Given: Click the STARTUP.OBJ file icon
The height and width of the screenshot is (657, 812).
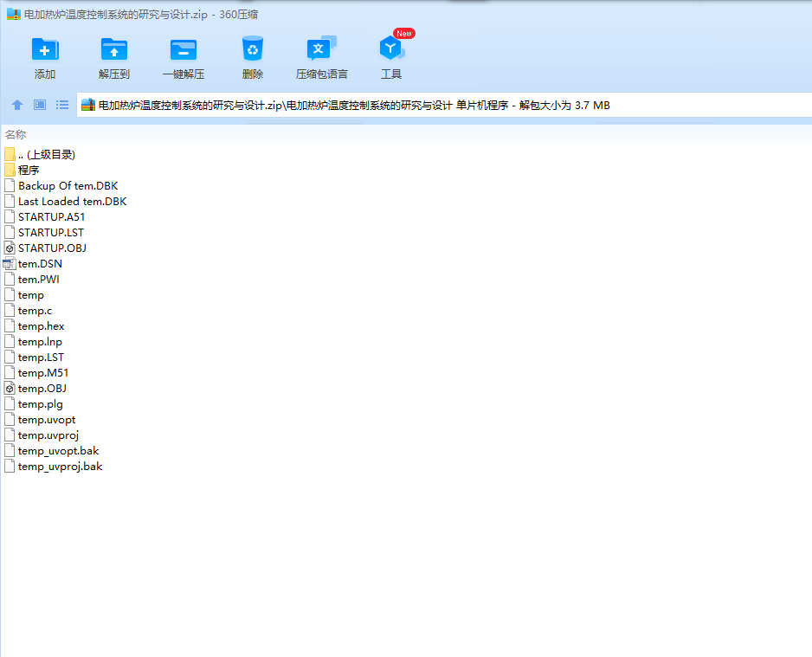Looking at the screenshot, I should pos(10,248).
